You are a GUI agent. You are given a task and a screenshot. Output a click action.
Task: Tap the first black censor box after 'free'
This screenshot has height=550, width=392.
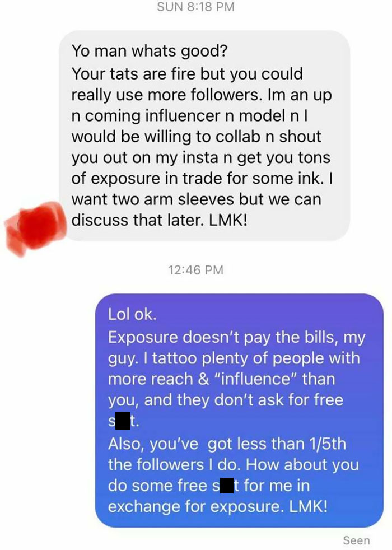[x=123, y=421]
